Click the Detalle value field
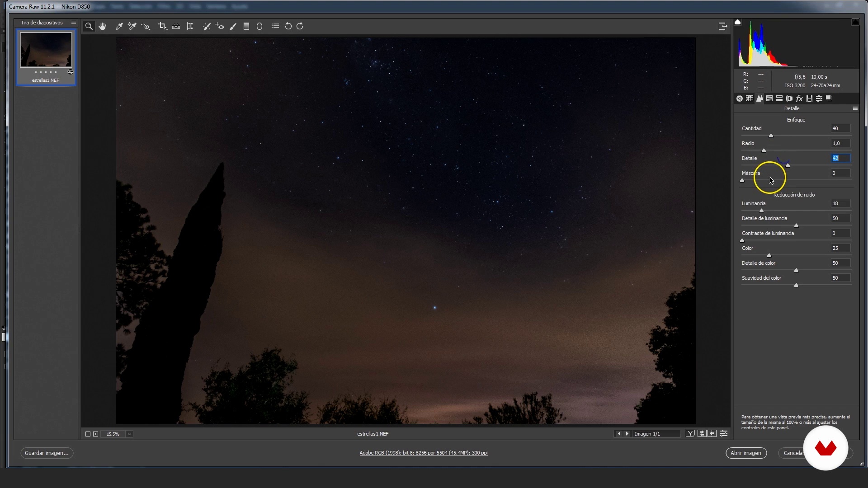Screen dimensions: 868x488 point(840,158)
